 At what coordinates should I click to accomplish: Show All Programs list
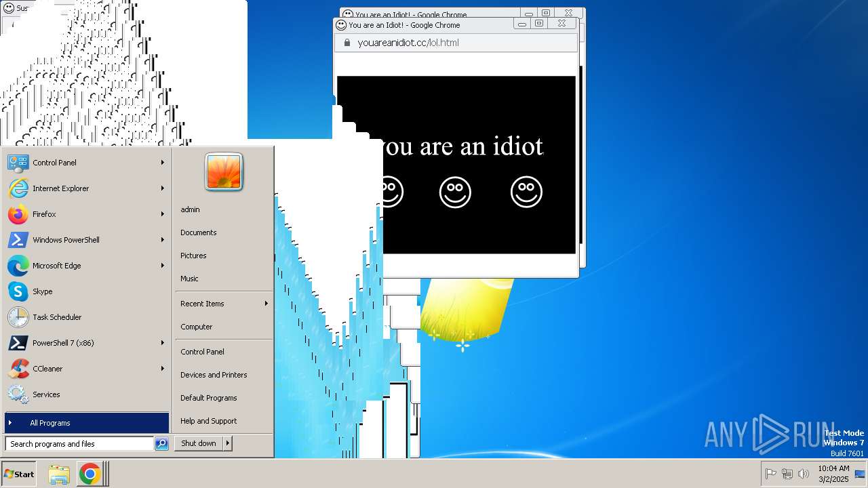click(86, 423)
